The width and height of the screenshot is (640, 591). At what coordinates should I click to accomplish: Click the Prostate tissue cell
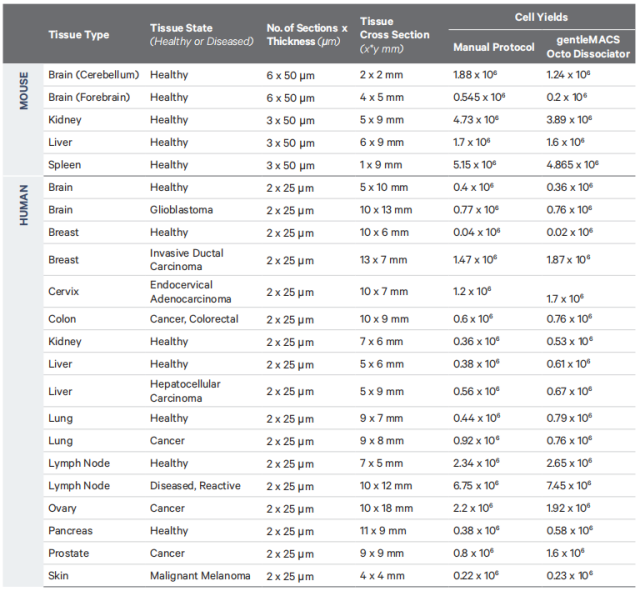tap(68, 553)
